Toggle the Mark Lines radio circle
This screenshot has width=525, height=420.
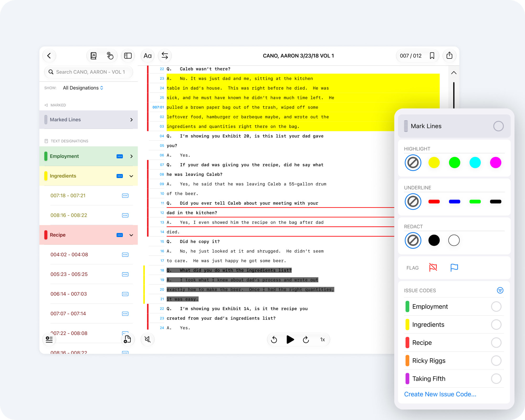click(498, 126)
